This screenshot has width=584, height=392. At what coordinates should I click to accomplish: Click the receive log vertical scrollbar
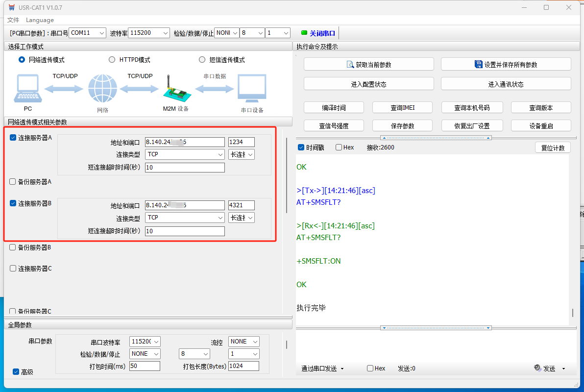tap(572, 313)
